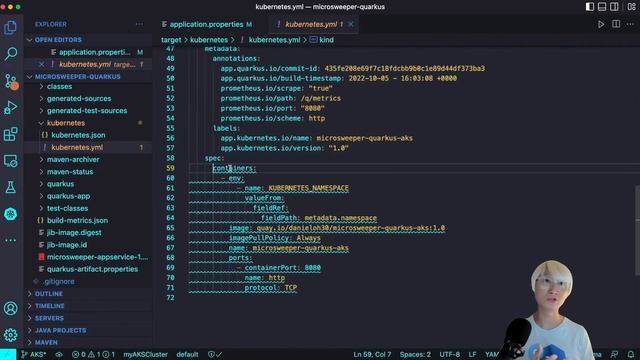This screenshot has height=360, width=640.
Task: Split the editor right
Action: [x=616, y=24]
